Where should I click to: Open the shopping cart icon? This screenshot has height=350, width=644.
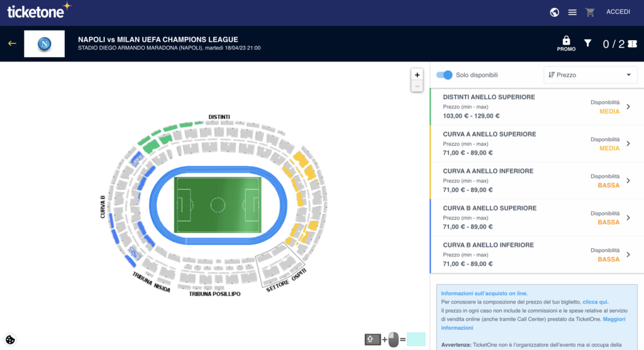coord(590,13)
